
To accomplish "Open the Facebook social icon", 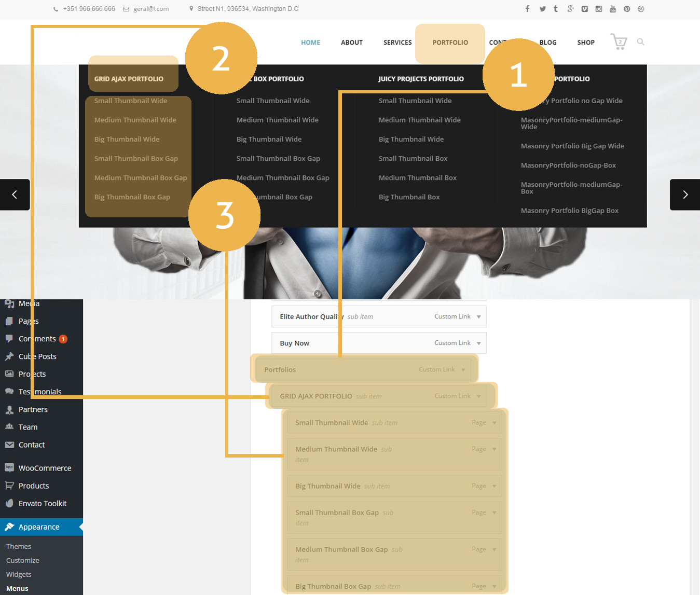I will pos(527,9).
